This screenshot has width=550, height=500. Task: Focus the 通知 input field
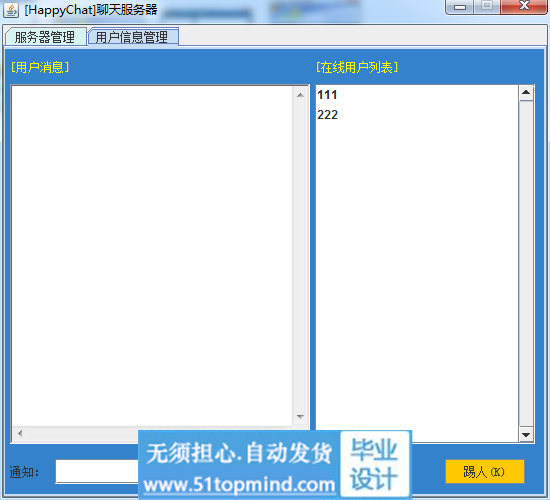97,472
